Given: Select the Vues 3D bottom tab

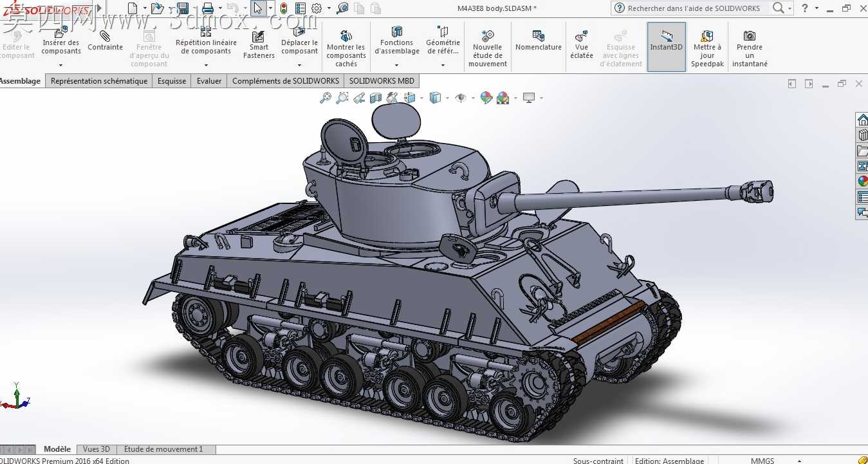Looking at the screenshot, I should pos(96,449).
